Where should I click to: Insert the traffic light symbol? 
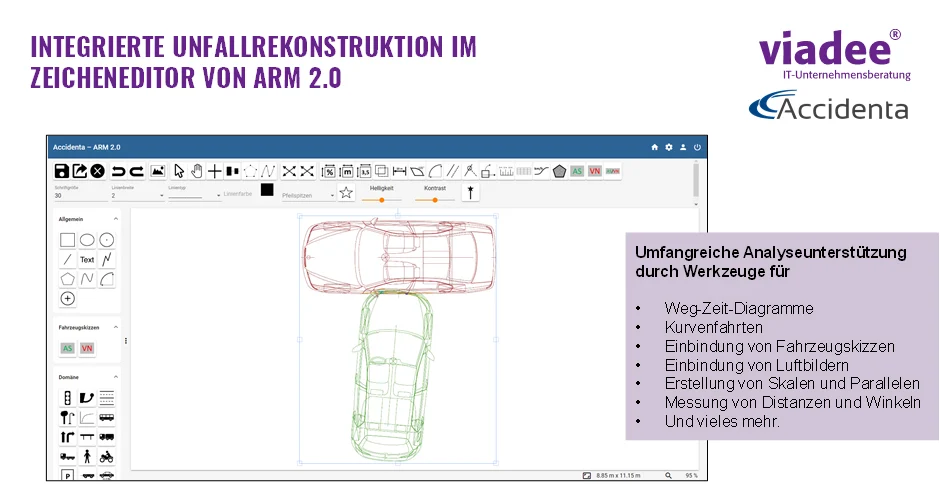pos(68,398)
